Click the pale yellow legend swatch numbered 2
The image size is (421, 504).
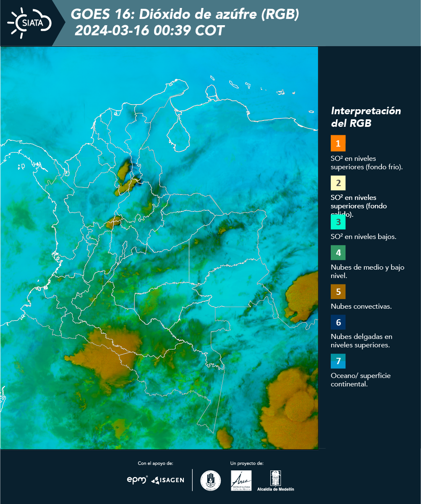pos(338,183)
